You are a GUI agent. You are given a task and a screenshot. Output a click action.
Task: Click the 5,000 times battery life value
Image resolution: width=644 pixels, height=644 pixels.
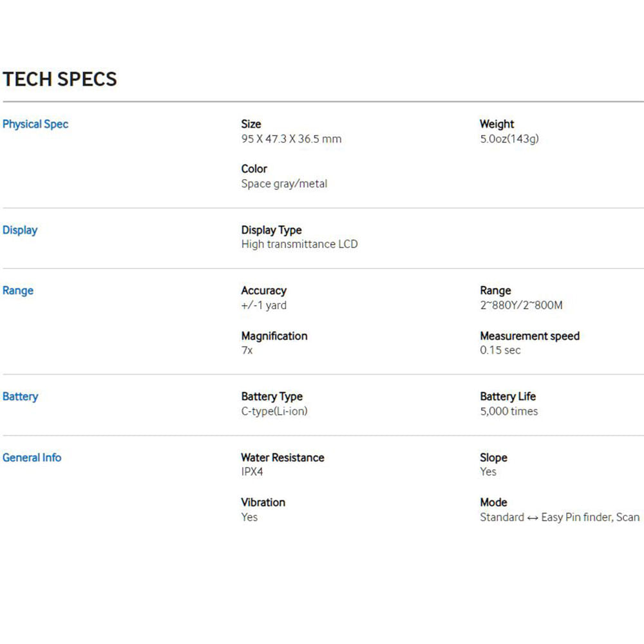[509, 411]
